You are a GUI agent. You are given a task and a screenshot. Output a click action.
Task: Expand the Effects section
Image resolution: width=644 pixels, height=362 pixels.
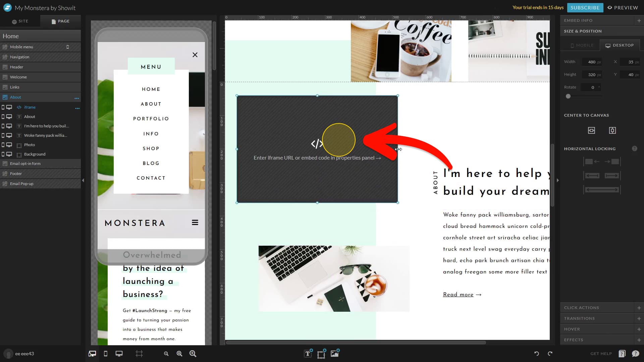[639, 340]
